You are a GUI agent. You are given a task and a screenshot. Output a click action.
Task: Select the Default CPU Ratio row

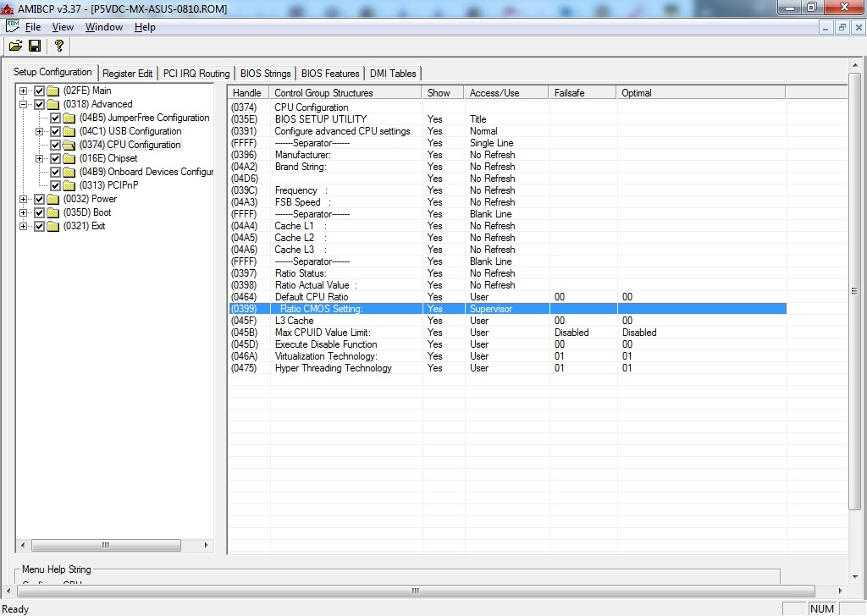click(x=508, y=297)
